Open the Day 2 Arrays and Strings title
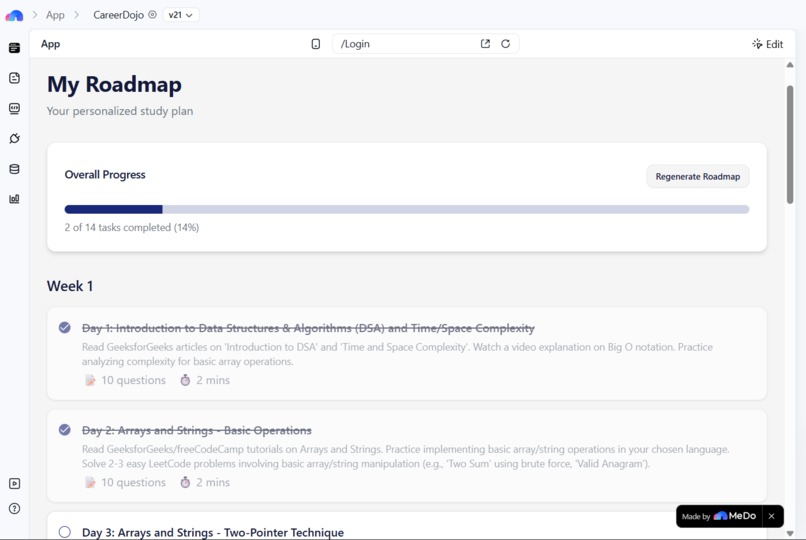The height and width of the screenshot is (540, 806). 197,430
